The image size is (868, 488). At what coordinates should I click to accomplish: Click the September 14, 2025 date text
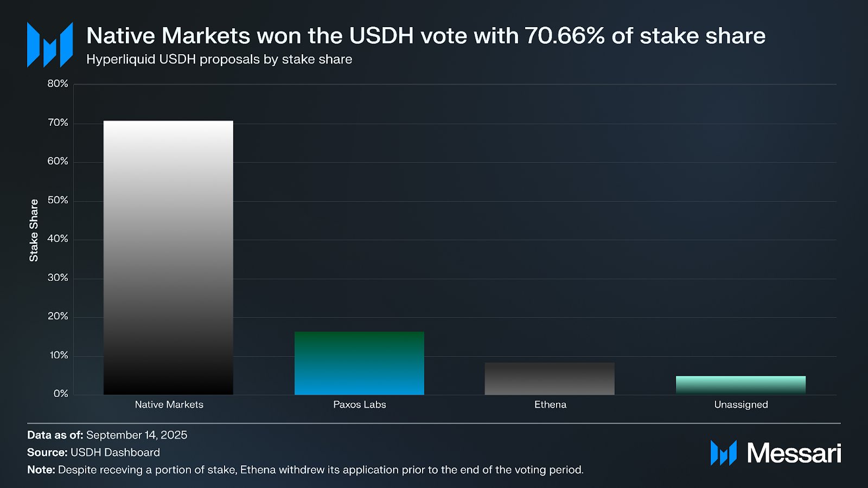click(x=137, y=435)
